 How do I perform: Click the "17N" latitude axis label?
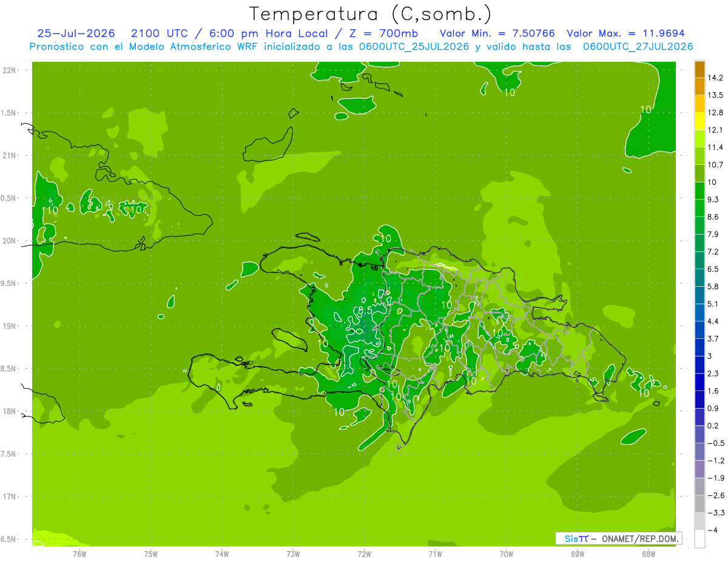tap(9, 497)
